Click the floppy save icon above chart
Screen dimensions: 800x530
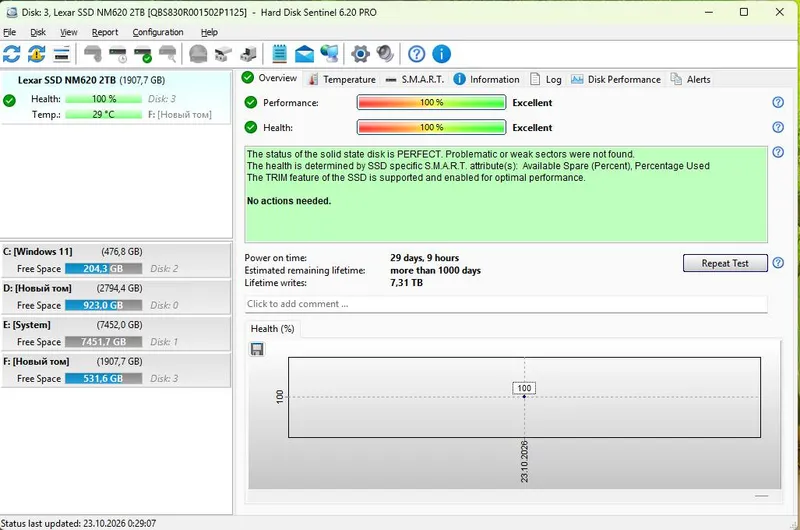[x=257, y=349]
